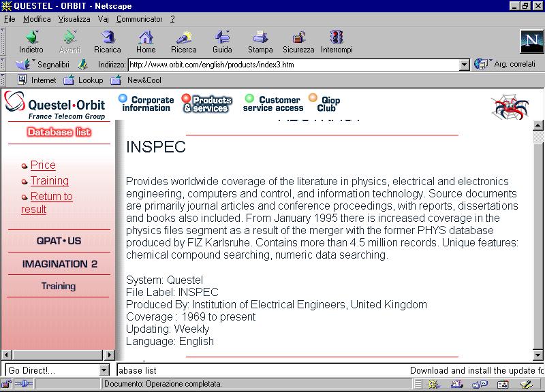
Task: Click the 'Coverage : 1969 to present' line
Action: coord(191,316)
